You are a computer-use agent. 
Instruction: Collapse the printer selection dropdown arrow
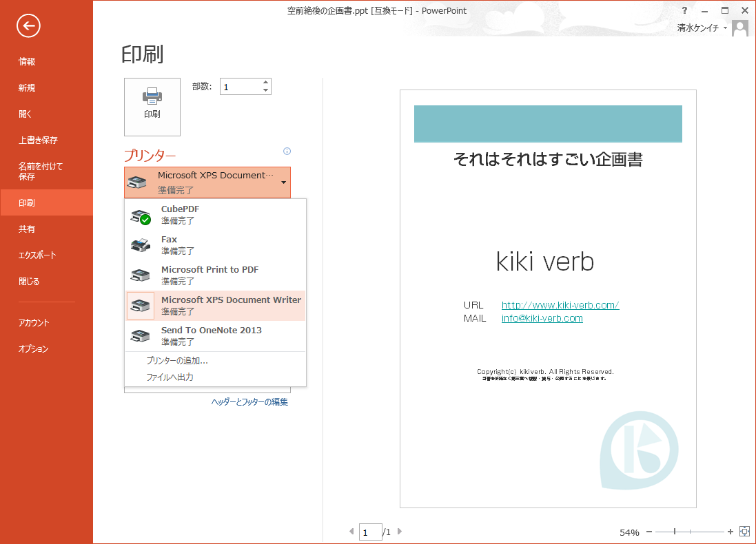pyautogui.click(x=283, y=182)
